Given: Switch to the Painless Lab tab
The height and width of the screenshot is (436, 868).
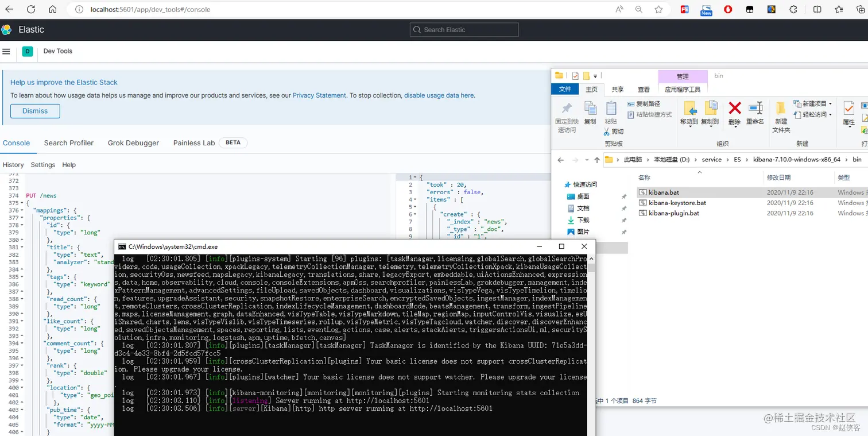Looking at the screenshot, I should 194,143.
